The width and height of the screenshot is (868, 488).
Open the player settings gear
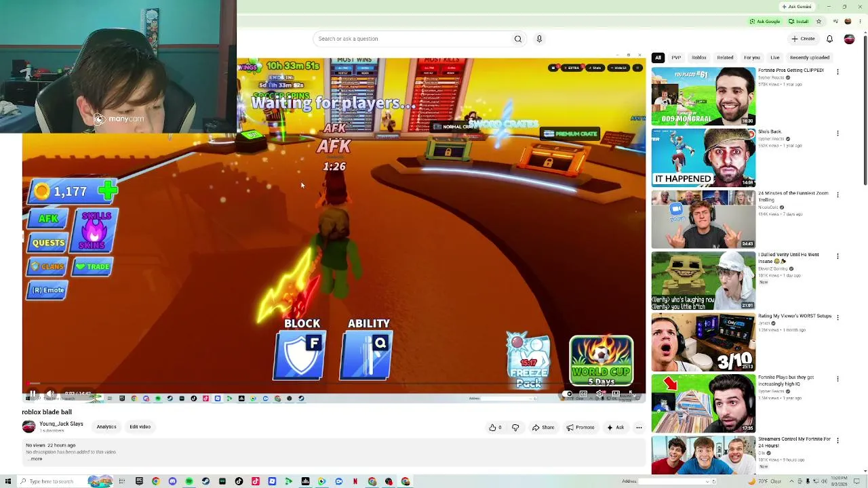599,394
